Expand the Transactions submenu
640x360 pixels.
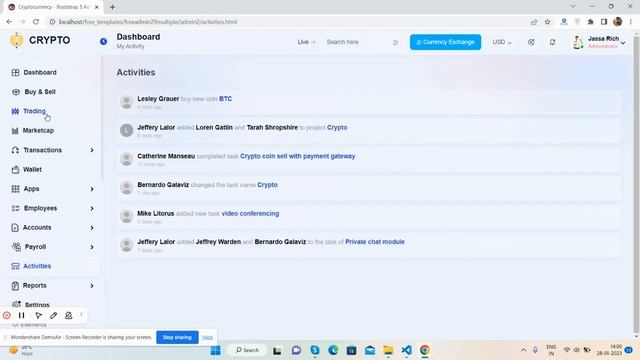click(92, 150)
